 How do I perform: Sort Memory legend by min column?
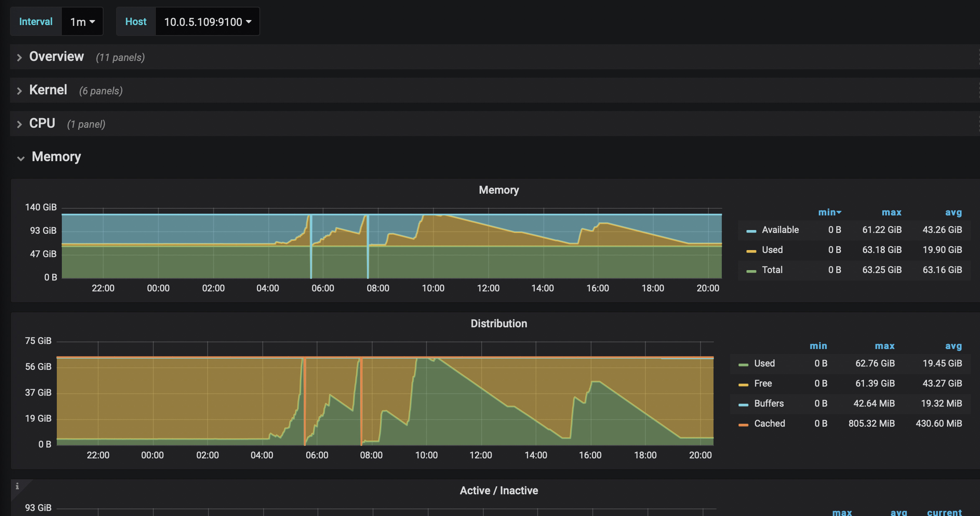click(x=829, y=212)
